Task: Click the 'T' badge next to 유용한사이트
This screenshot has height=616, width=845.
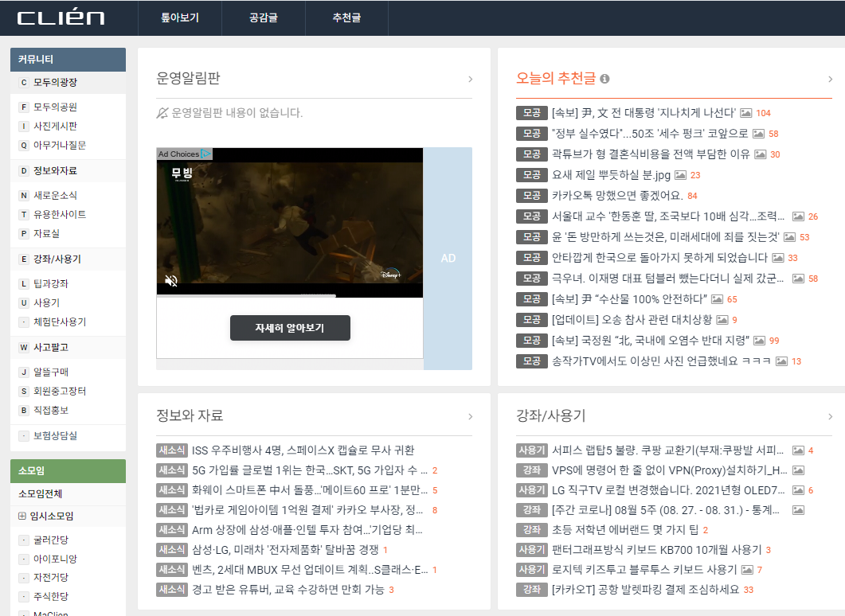Action: (24, 214)
